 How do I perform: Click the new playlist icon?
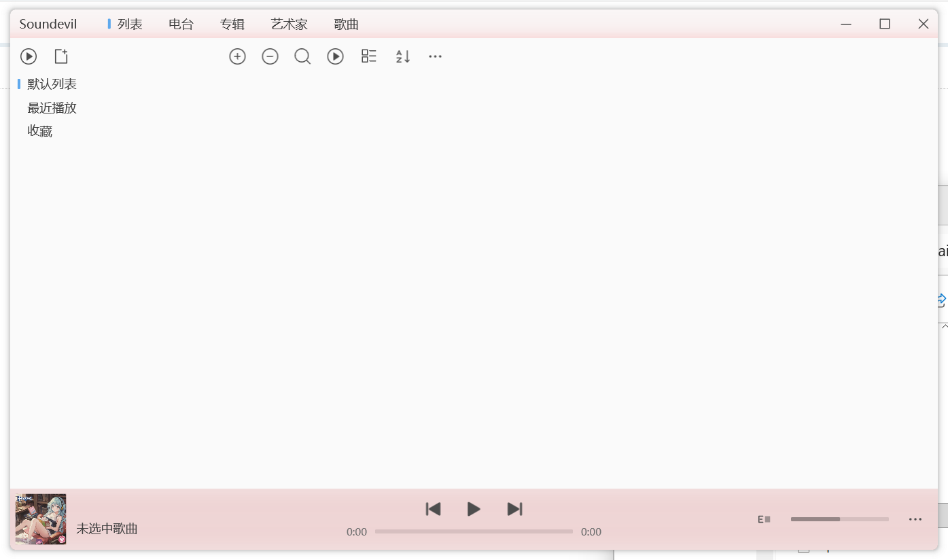tap(61, 56)
